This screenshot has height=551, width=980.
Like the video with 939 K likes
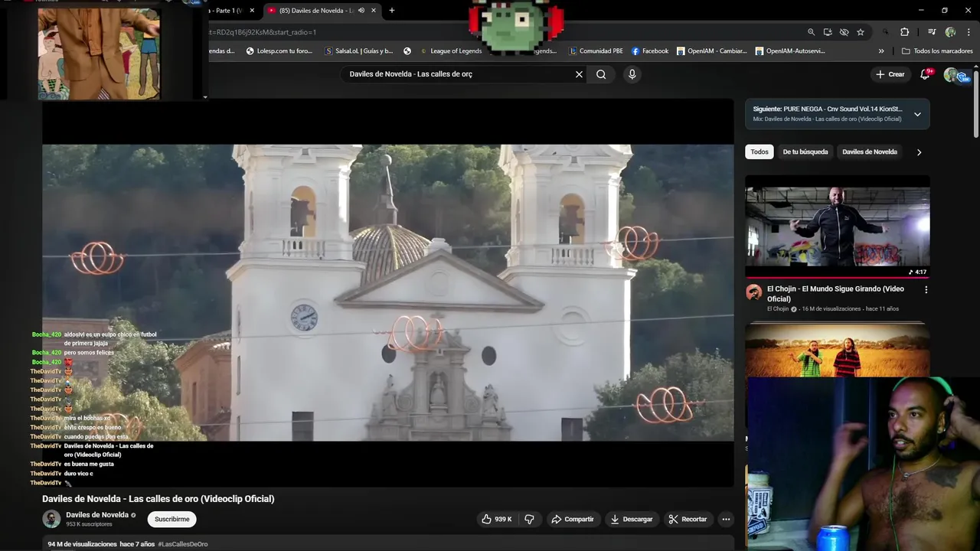(496, 519)
